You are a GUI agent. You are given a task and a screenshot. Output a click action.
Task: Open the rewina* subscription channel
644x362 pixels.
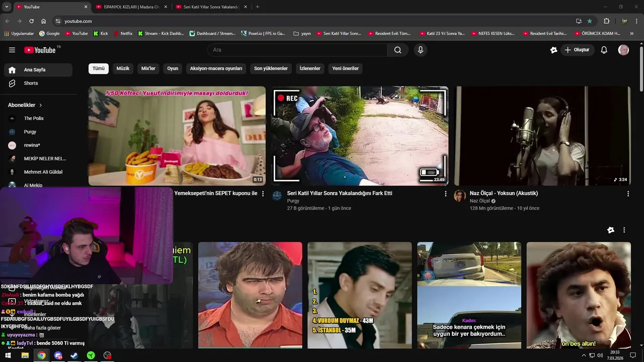pyautogui.click(x=38, y=145)
